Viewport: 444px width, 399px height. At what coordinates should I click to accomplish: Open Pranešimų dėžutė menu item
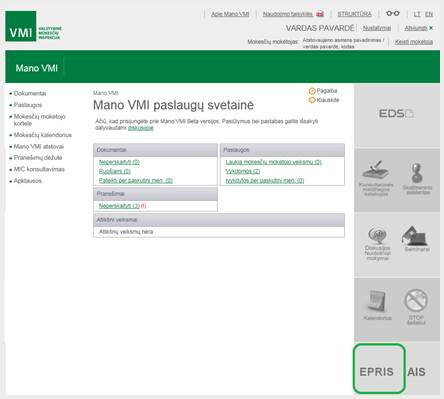[x=38, y=158]
